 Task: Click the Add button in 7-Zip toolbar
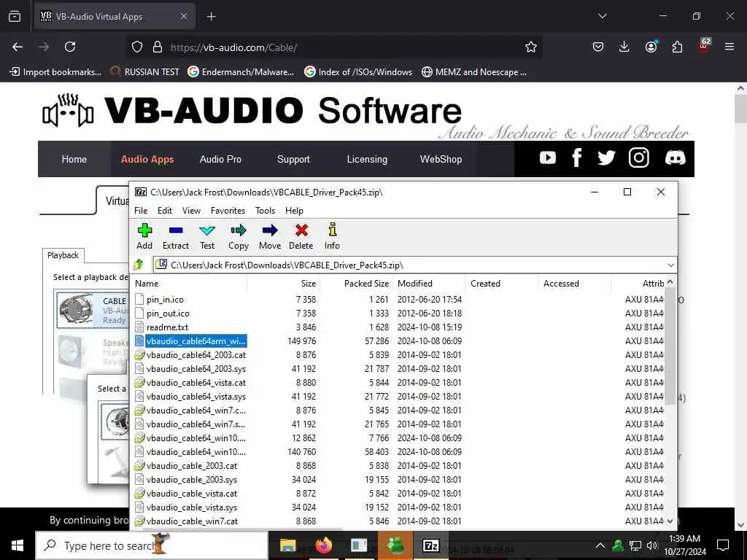(x=144, y=237)
